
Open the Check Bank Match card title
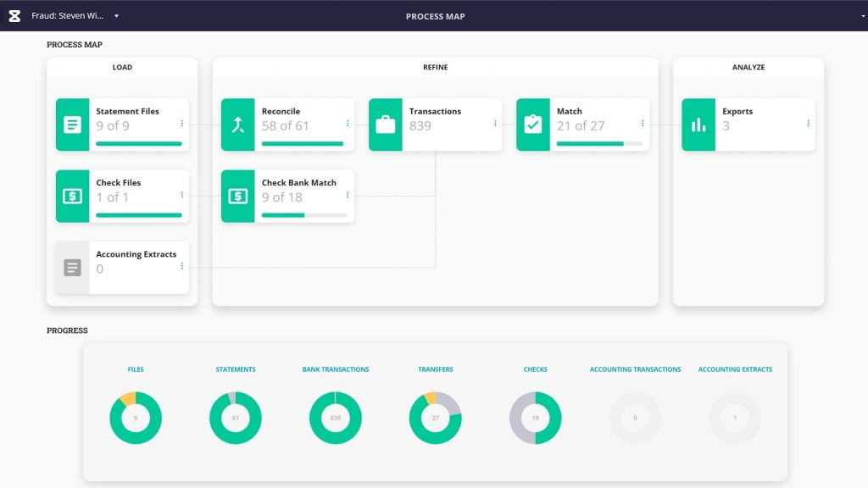(x=299, y=183)
